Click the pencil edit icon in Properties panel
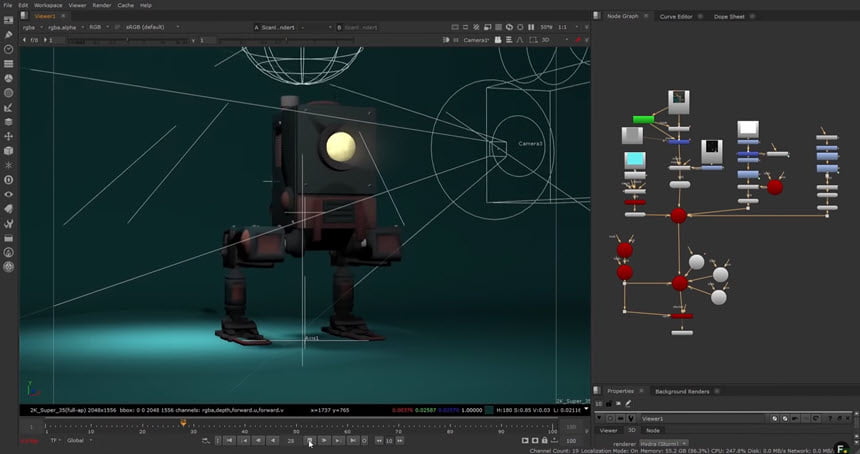 coord(628,404)
